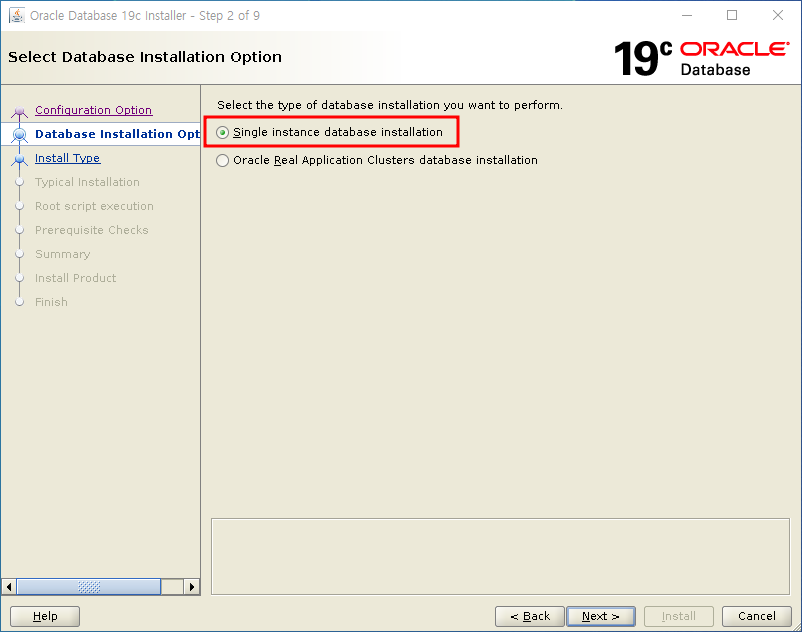Viewport: 802px width, 632px height.
Task: Click the Configuration Option step marker icon
Action: click(19, 111)
